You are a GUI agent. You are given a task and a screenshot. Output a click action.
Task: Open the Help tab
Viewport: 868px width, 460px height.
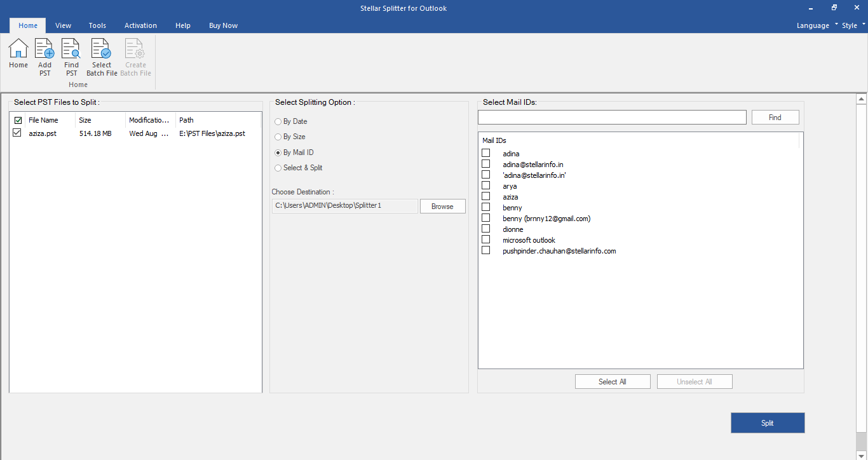click(x=183, y=25)
